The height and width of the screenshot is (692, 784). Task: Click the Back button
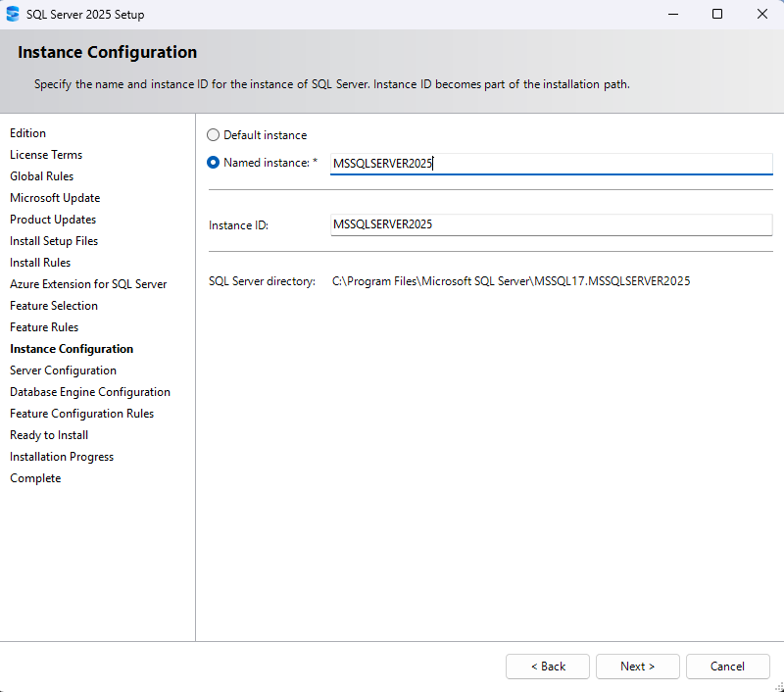[547, 666]
